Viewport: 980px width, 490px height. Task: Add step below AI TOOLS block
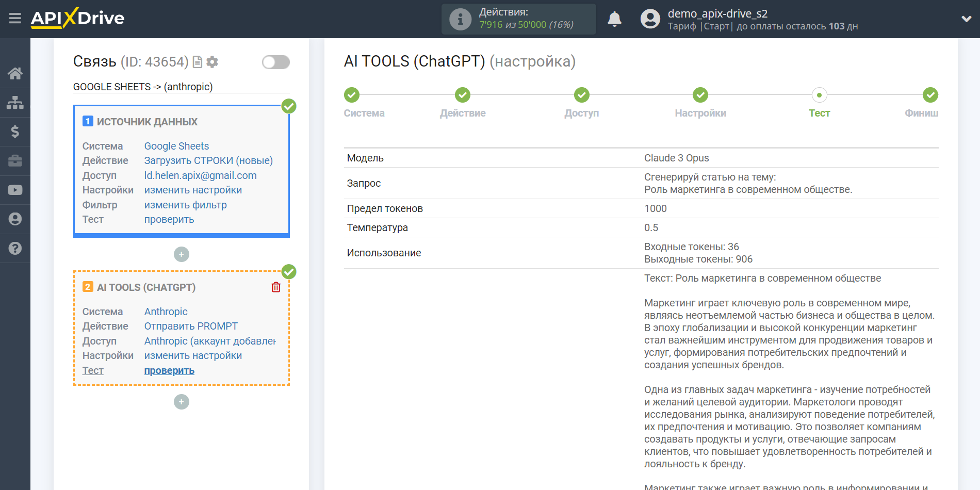coord(182,402)
